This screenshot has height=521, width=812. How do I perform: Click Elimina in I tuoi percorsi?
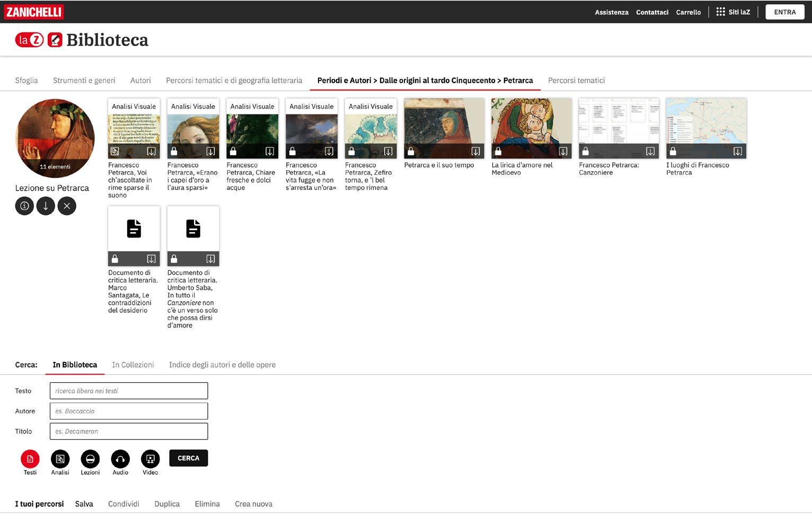(x=207, y=504)
